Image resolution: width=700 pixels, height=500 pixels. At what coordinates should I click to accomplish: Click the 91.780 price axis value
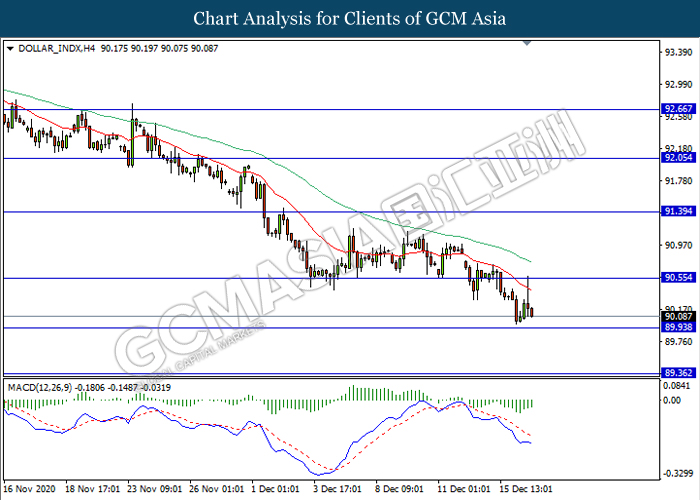(x=679, y=181)
